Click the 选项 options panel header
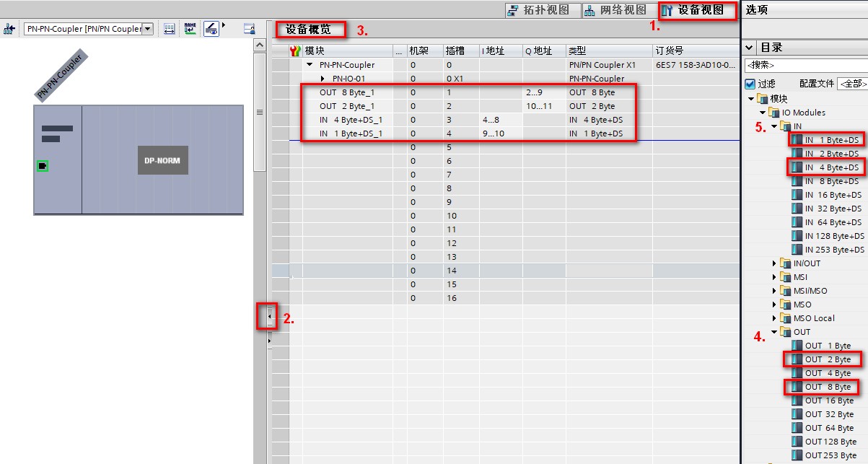The height and width of the screenshot is (464, 868). coord(757,9)
